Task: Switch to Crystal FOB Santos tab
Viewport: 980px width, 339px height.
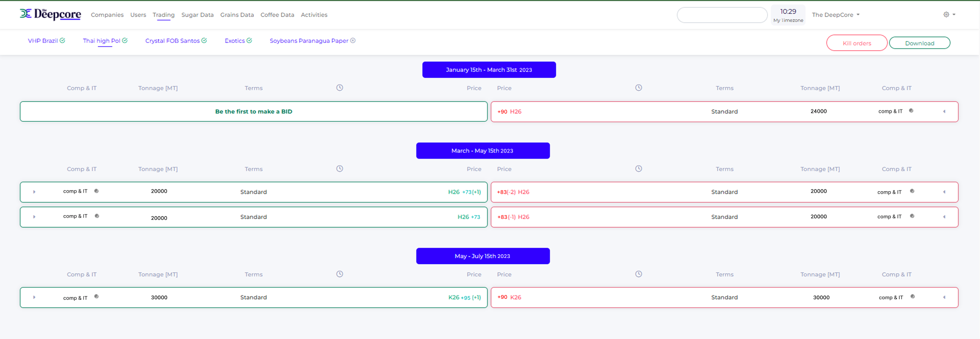Action: [173, 41]
